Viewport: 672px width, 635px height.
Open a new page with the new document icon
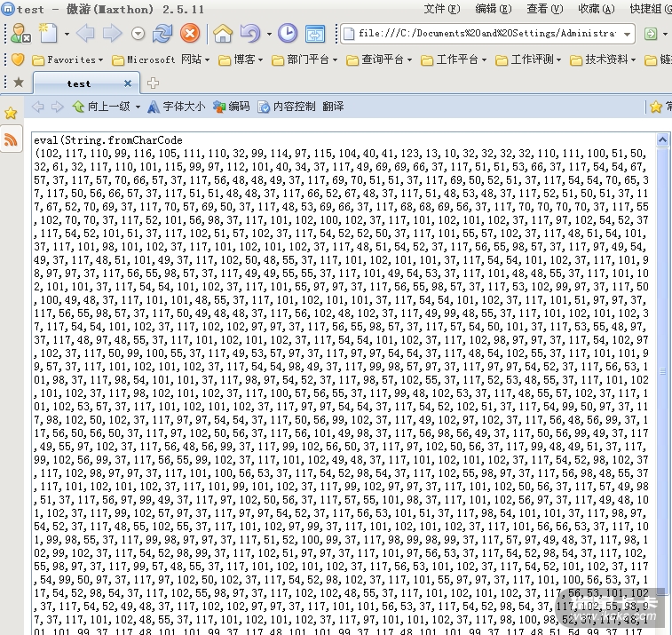48,34
